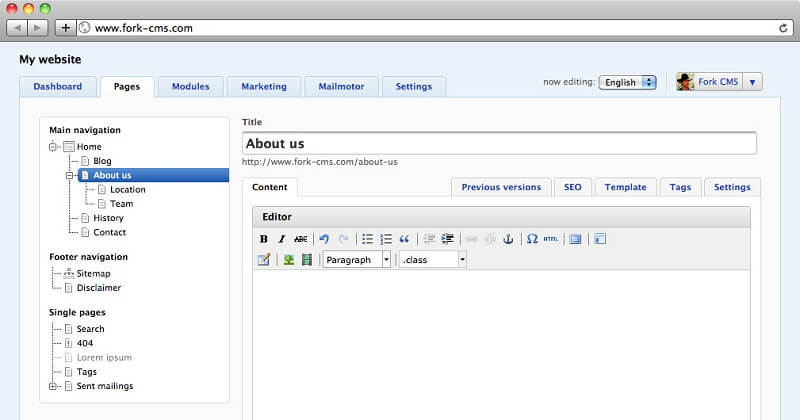Select the Home page in tree
This screenshot has width=800, height=420.
point(89,147)
